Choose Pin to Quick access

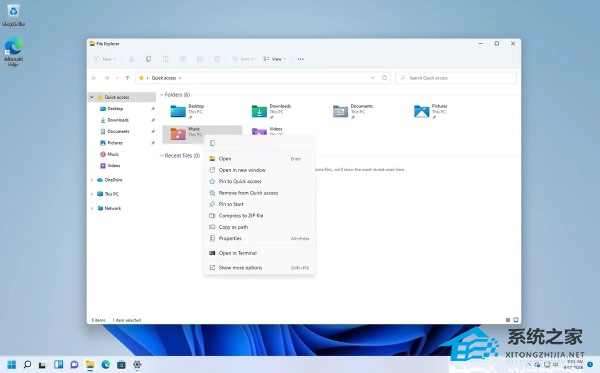click(x=259, y=181)
